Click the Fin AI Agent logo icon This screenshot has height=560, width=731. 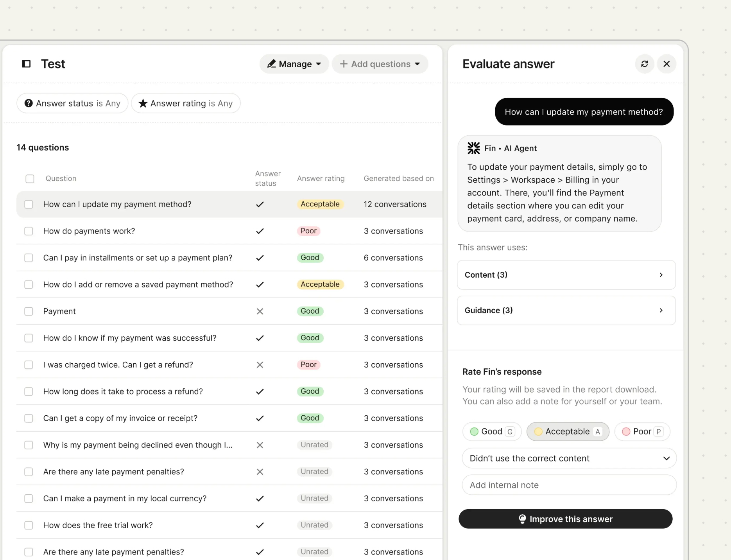[473, 148]
